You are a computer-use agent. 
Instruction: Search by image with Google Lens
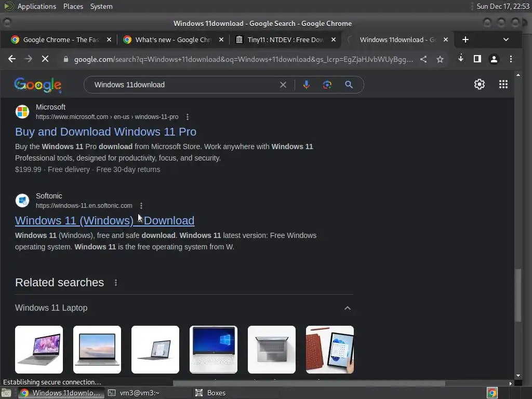(x=327, y=85)
